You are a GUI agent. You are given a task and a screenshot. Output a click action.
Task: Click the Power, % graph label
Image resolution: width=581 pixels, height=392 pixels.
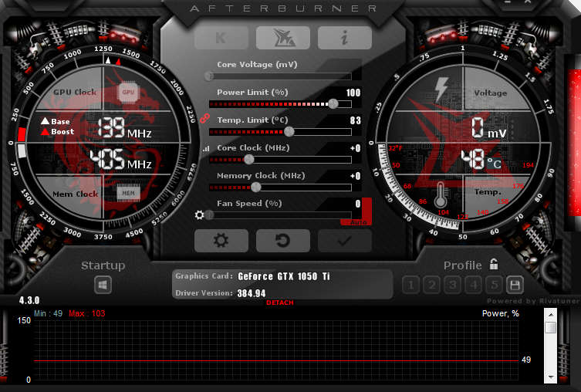point(500,313)
